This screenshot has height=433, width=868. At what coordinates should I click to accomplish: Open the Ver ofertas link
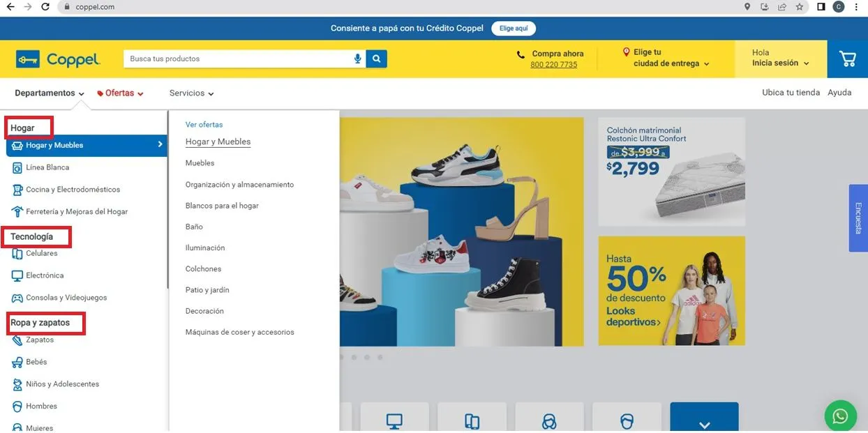[204, 125]
